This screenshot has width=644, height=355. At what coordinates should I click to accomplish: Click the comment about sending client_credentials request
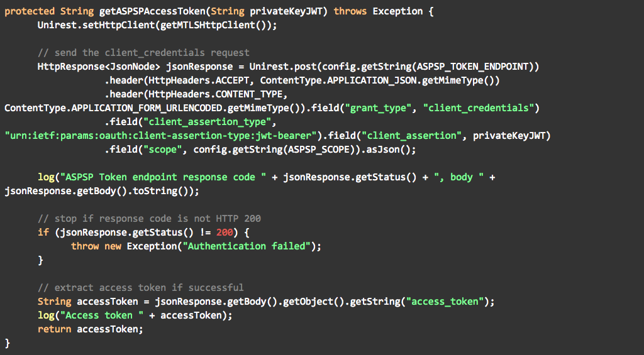pyautogui.click(x=143, y=53)
